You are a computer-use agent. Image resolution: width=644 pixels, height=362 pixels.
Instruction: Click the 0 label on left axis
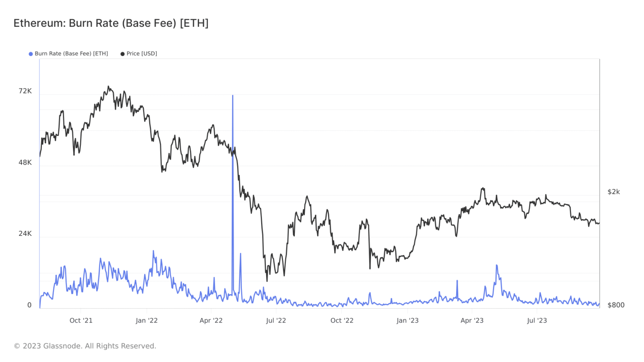point(29,305)
